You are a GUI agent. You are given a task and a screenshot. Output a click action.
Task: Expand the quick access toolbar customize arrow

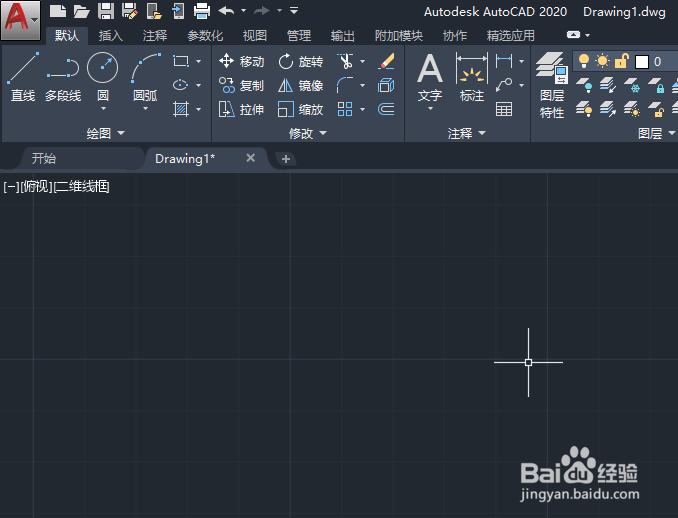(294, 10)
